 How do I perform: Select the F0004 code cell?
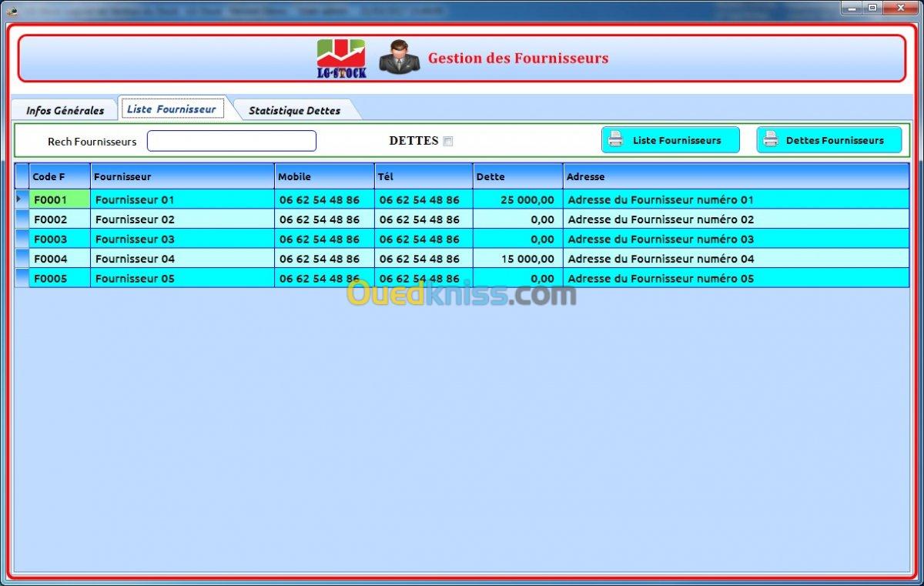59,259
